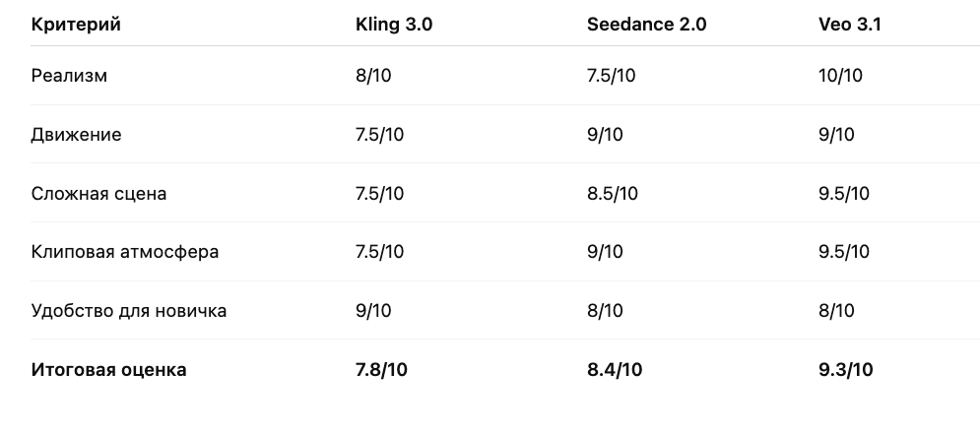The height and width of the screenshot is (433, 980).
Task: Select Kling 3.0 realism score 8/10
Action: pyautogui.click(x=373, y=76)
